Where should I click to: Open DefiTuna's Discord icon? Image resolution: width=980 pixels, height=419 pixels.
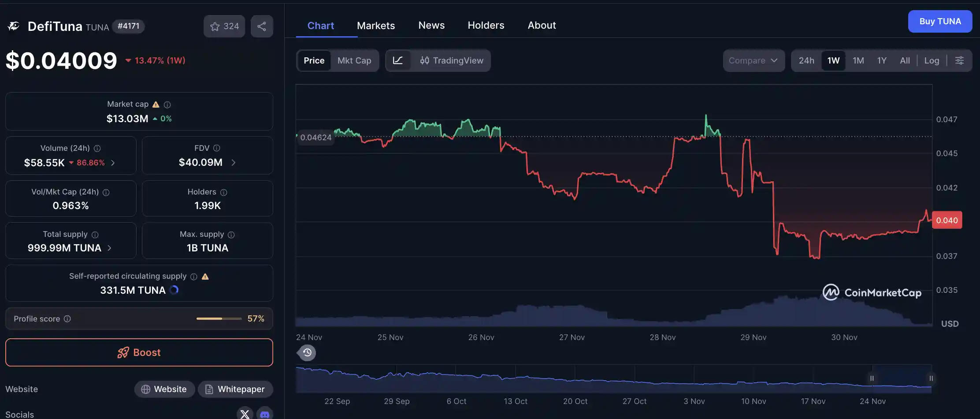point(265,414)
